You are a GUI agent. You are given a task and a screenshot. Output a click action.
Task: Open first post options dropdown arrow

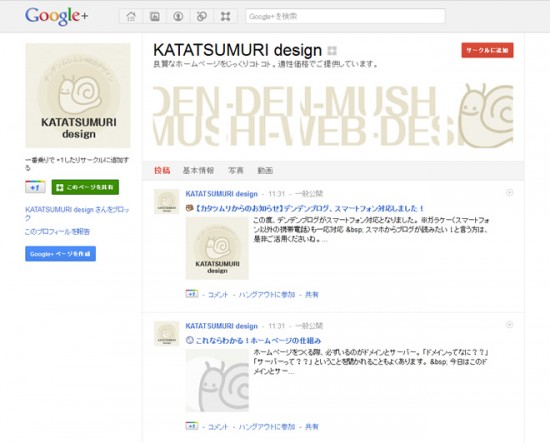[509, 192]
